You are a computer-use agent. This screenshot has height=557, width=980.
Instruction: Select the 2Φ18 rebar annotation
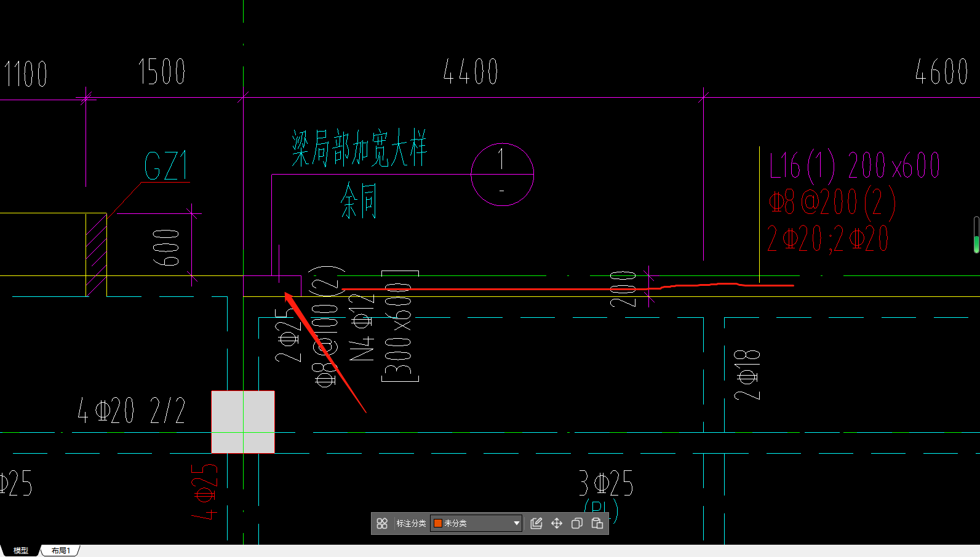pyautogui.click(x=747, y=374)
